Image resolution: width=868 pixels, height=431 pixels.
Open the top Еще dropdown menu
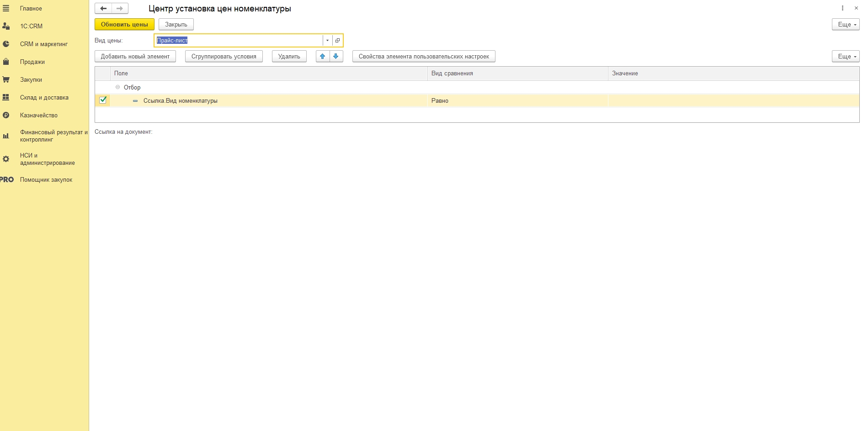[x=845, y=24]
